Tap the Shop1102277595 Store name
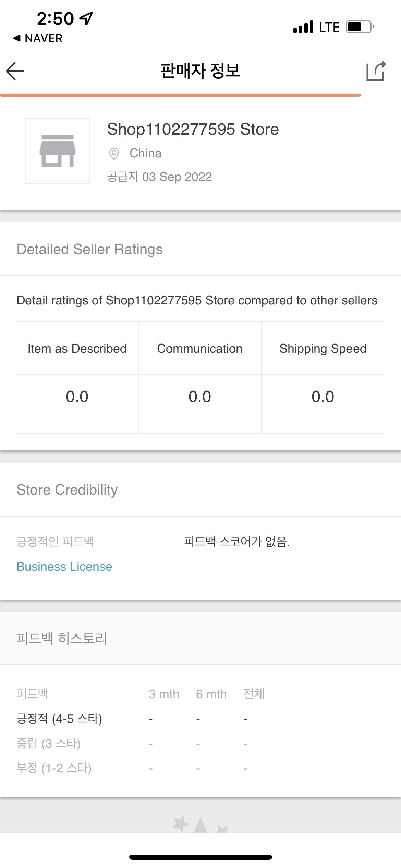 tap(193, 130)
